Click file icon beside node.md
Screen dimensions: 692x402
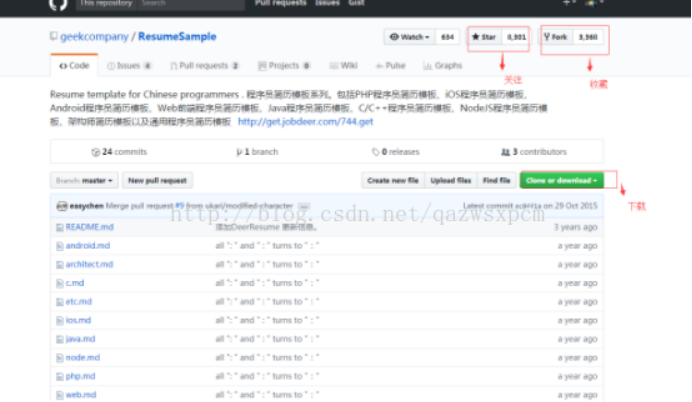click(60, 358)
